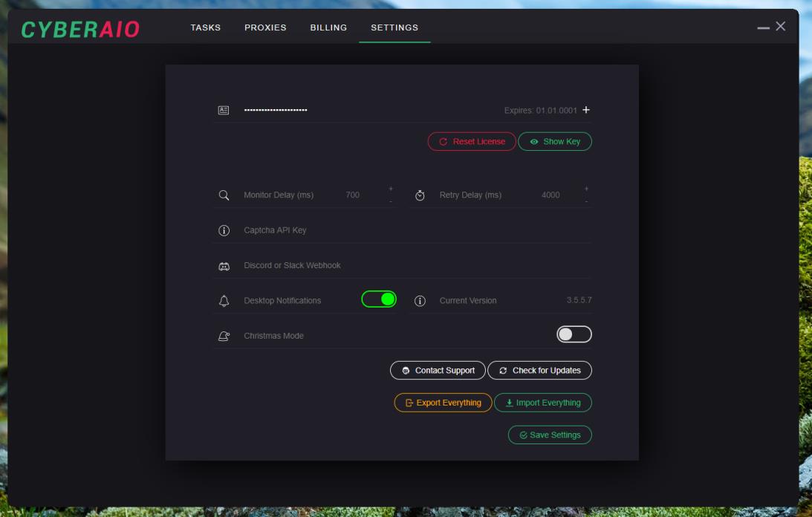Click the Check for Updates button
812x517 pixels.
pyautogui.click(x=539, y=371)
